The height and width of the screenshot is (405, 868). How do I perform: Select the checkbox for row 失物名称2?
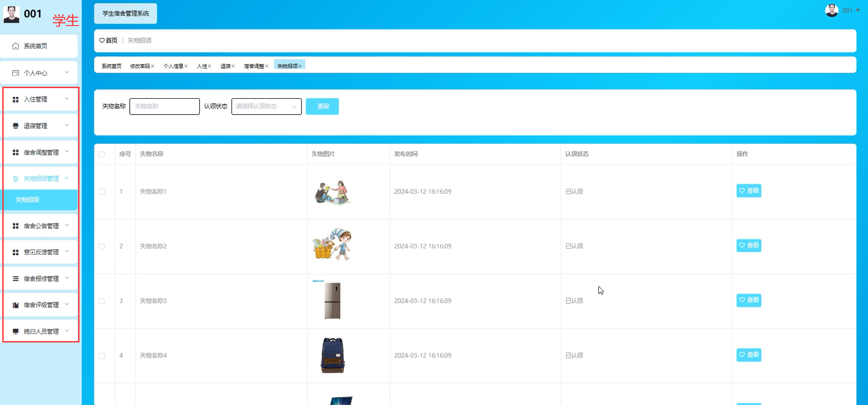click(102, 247)
